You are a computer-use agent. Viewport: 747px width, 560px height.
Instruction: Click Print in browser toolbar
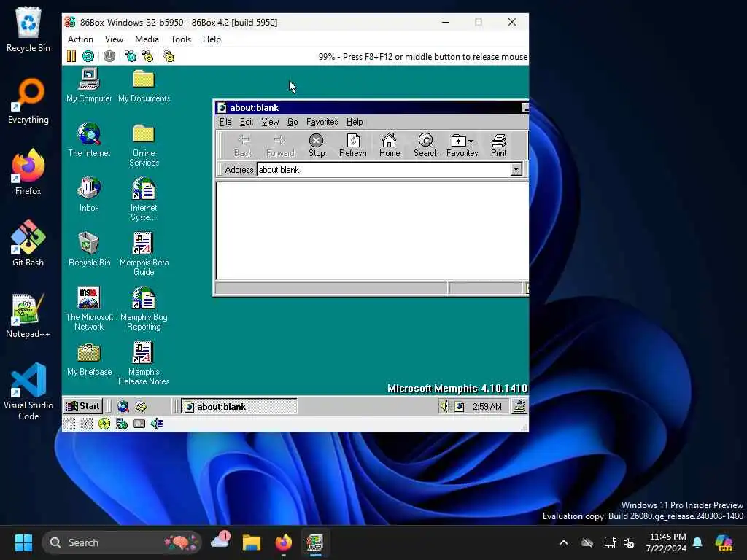coord(498,145)
